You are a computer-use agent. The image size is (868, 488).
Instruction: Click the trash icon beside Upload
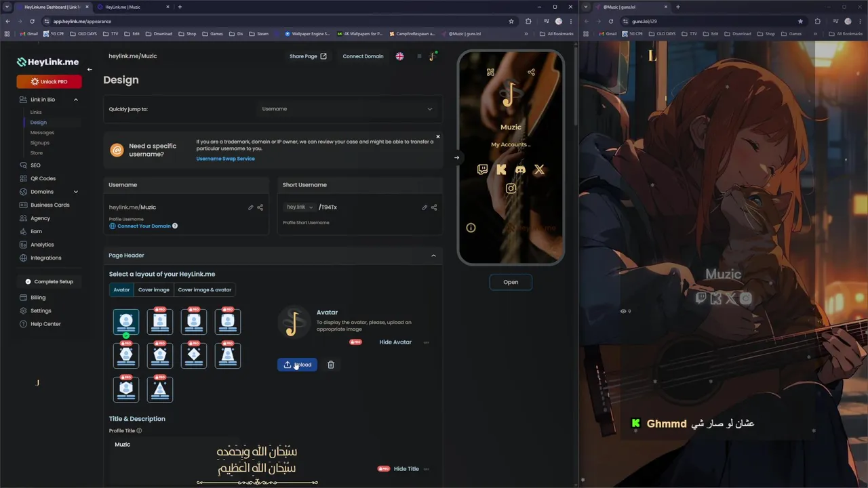point(331,365)
